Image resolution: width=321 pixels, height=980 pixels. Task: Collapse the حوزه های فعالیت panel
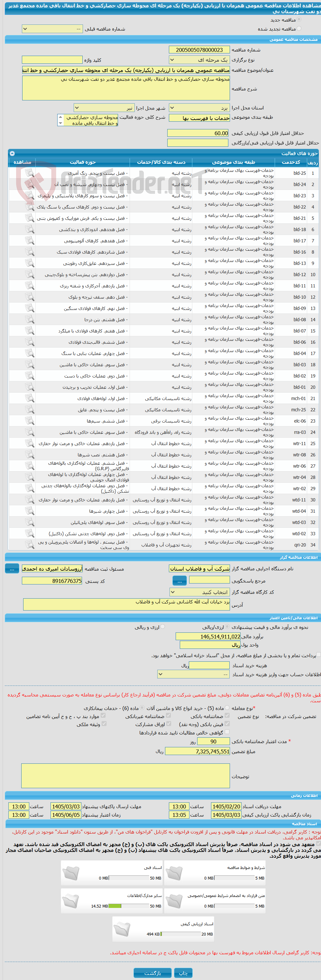pyautogui.click(x=12, y=153)
